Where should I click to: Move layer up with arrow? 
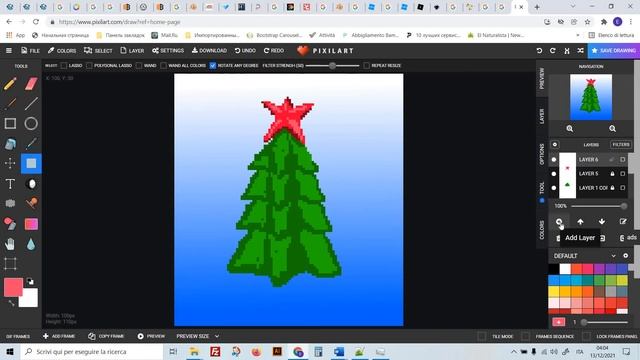click(x=580, y=222)
